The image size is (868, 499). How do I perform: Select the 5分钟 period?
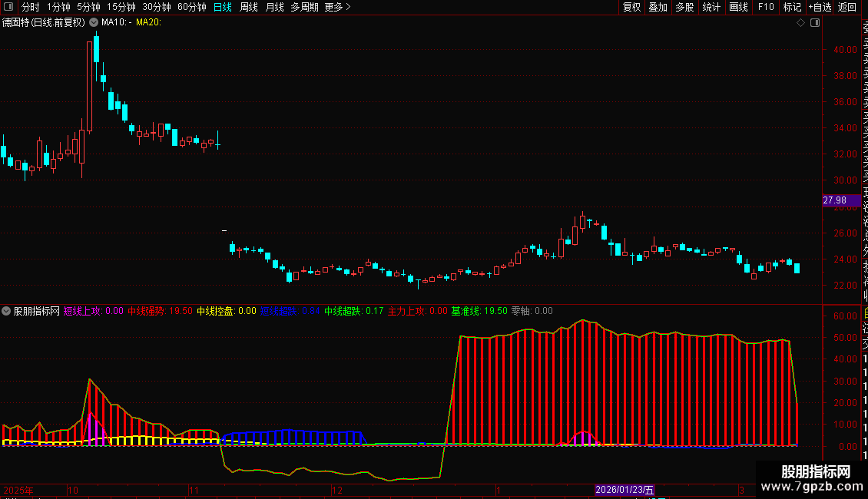[x=88, y=7]
